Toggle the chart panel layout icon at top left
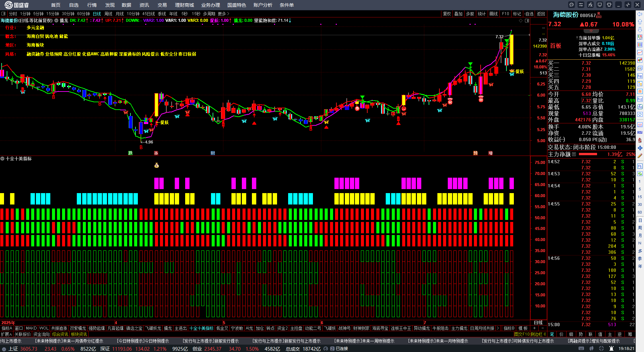The width and height of the screenshot is (644, 352). (3, 14)
